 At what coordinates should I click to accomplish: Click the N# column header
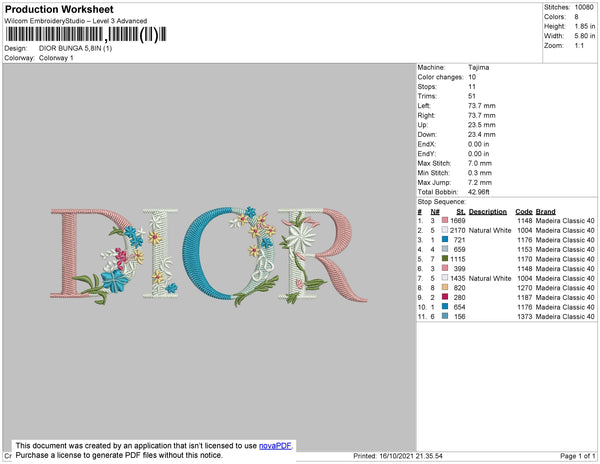point(435,212)
